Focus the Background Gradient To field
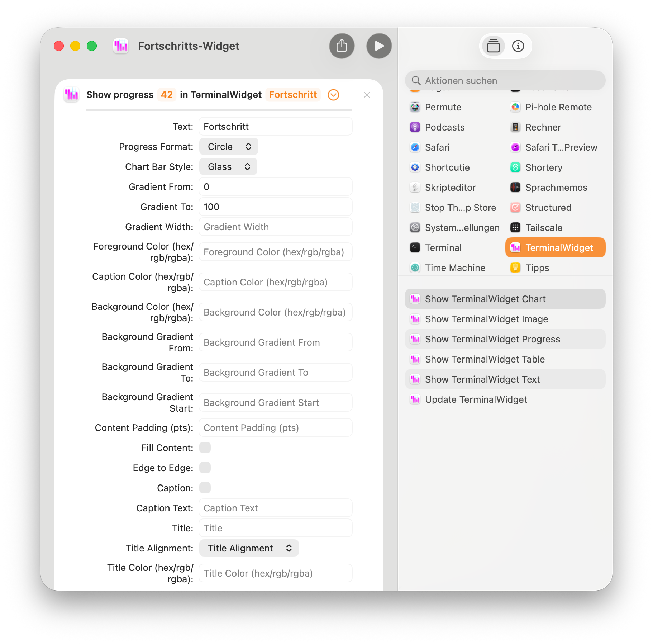Viewport: 653px width, 644px height. (x=276, y=373)
